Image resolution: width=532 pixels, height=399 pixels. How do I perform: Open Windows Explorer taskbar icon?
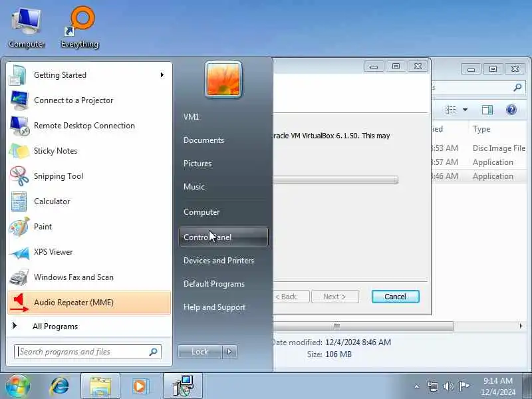click(x=100, y=386)
